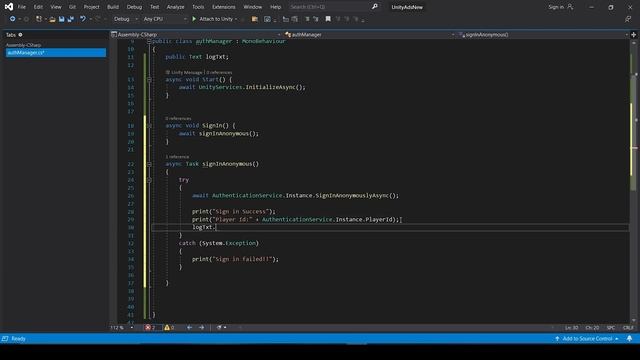Select the authManager.cs tab

[56, 53]
